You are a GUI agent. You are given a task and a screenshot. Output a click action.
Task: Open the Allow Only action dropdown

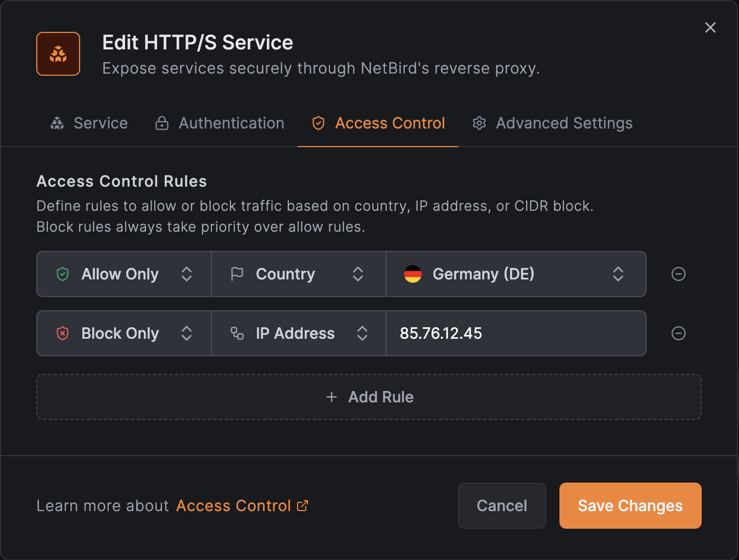click(124, 274)
